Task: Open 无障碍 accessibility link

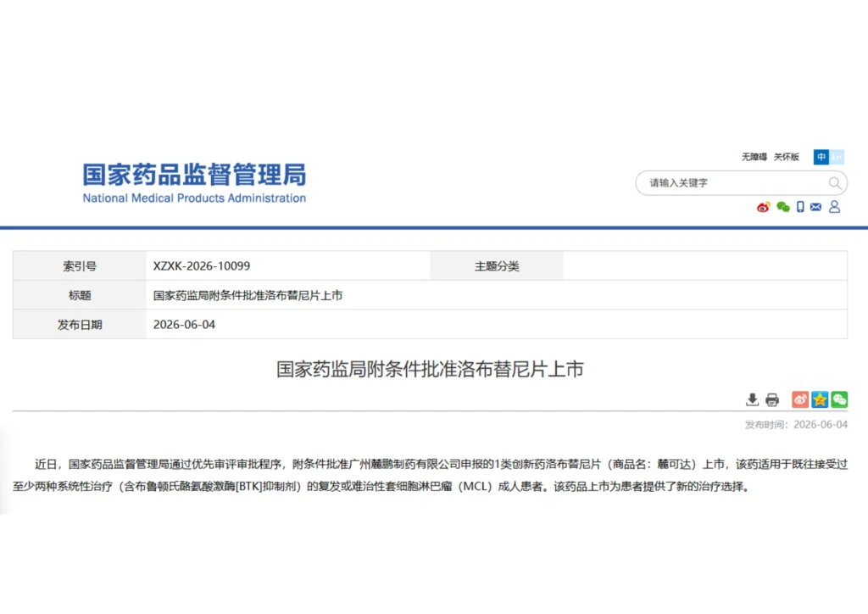Action: pyautogui.click(x=754, y=157)
